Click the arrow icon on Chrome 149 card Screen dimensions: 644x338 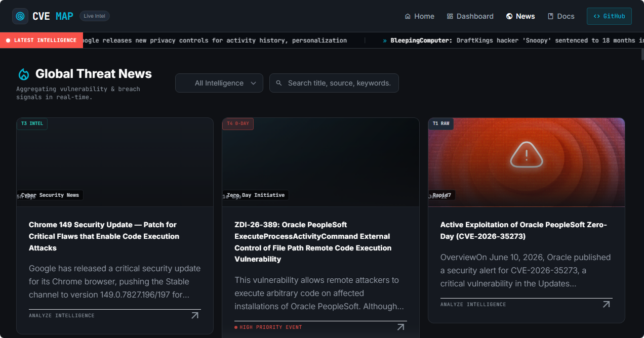[x=195, y=315]
